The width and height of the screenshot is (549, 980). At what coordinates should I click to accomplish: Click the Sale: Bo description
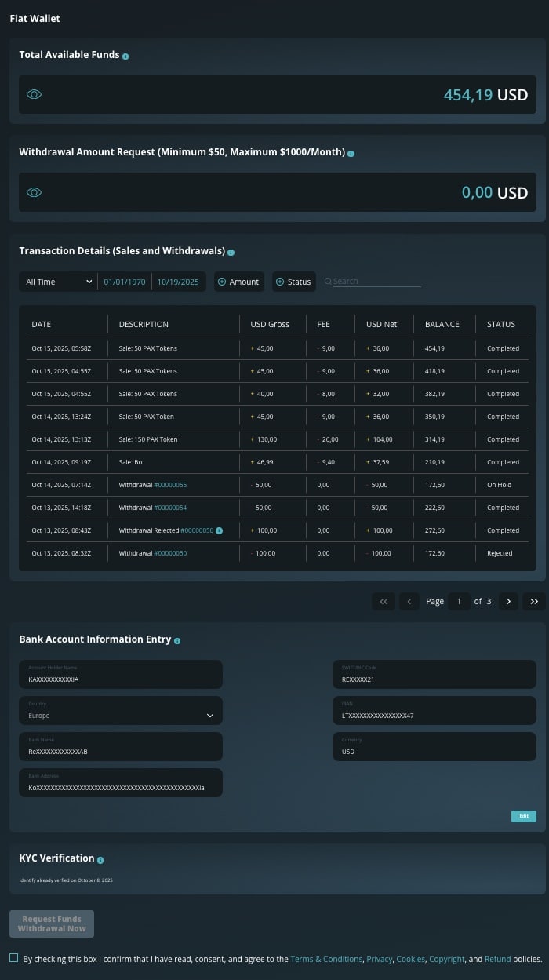click(131, 462)
